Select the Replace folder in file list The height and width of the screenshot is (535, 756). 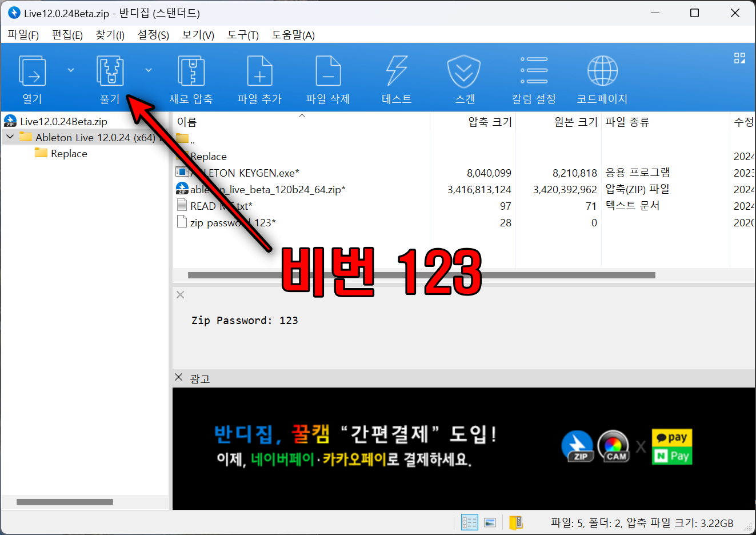click(x=464, y=156)
